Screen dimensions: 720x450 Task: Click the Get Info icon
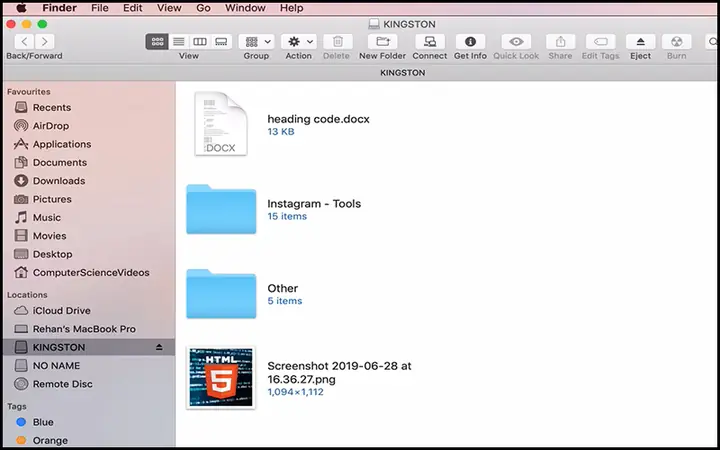pos(470,42)
